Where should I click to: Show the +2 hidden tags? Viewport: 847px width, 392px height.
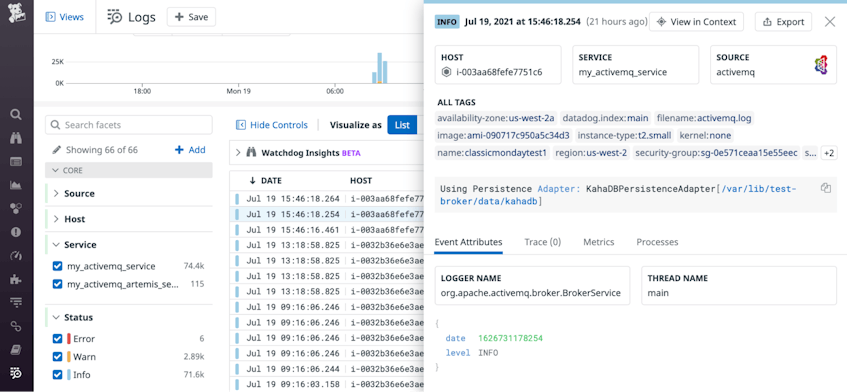[x=828, y=153]
